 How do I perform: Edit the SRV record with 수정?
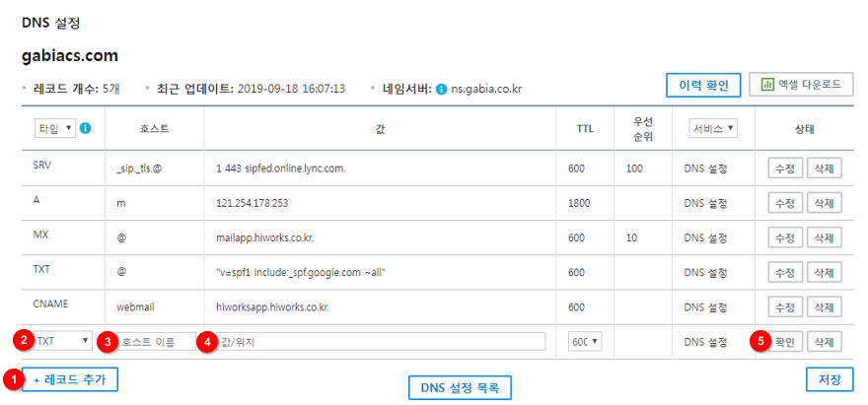(x=785, y=169)
